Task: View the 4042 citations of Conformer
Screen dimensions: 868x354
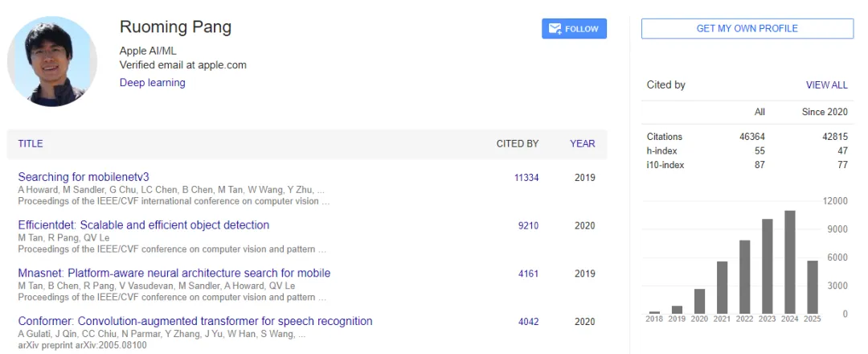Action: [x=528, y=322]
